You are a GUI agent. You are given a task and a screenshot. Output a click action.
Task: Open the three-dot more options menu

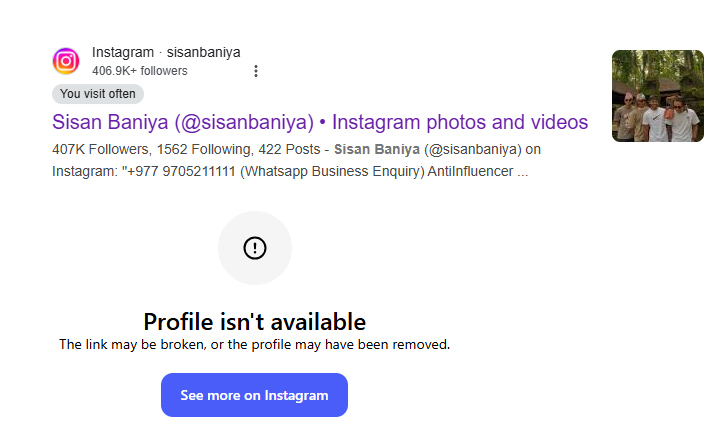pyautogui.click(x=256, y=71)
